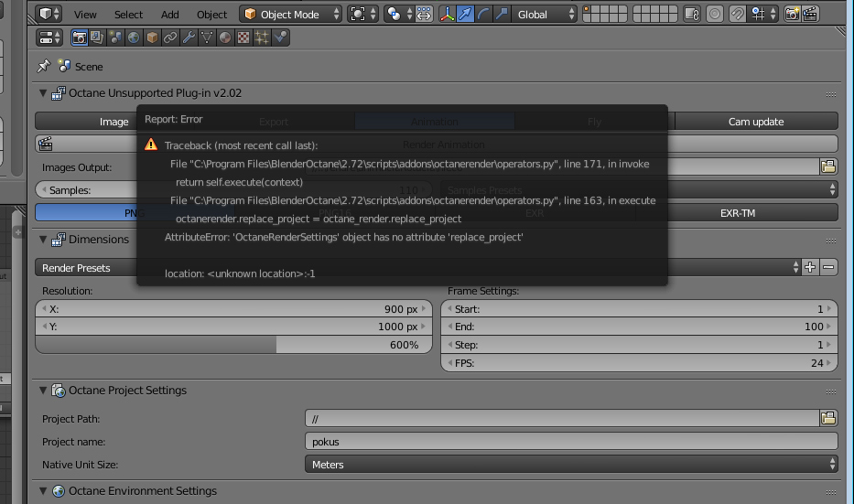Switch to Physics properties tab
854x504 pixels.
280,38
